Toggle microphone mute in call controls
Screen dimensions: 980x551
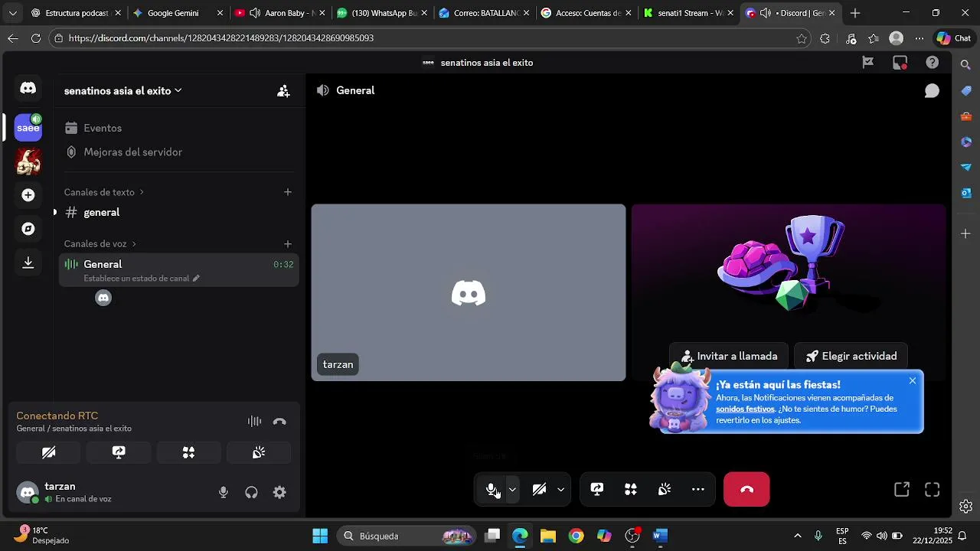pyautogui.click(x=492, y=490)
